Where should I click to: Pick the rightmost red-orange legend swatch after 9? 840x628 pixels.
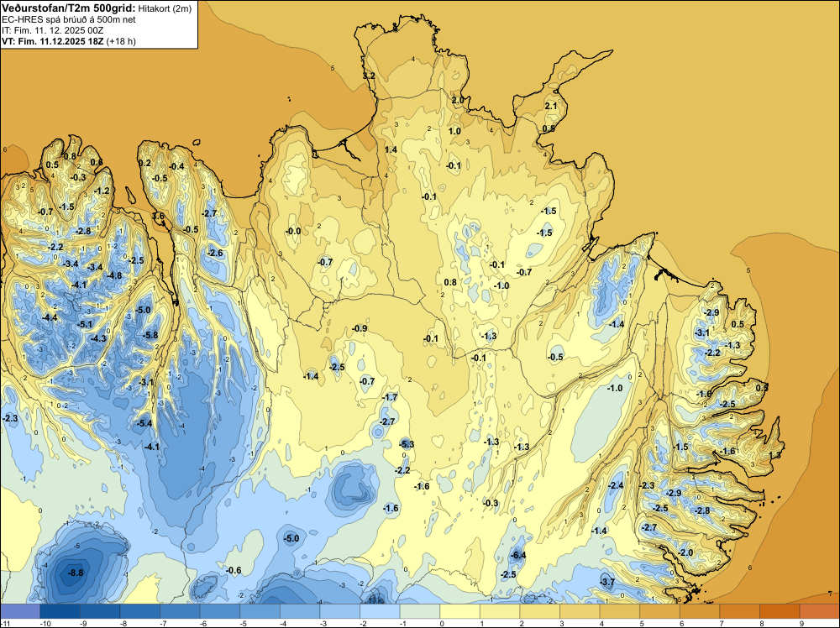click(x=820, y=611)
